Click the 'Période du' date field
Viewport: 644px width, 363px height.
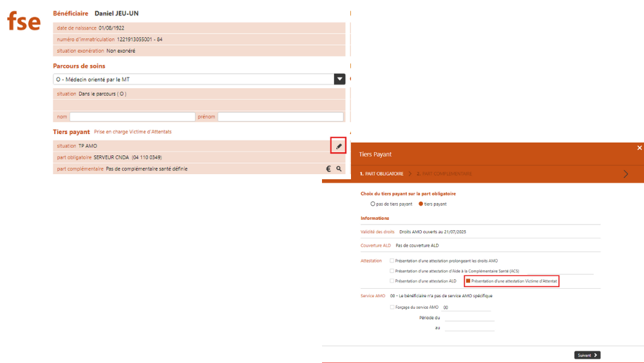point(469,317)
